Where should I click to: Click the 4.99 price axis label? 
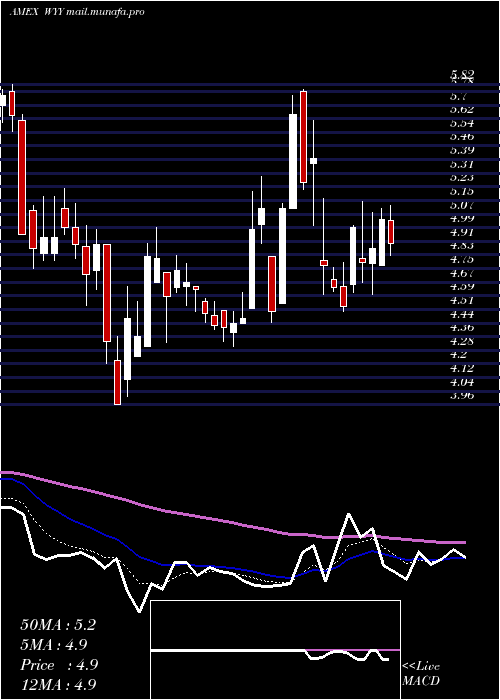point(462,219)
